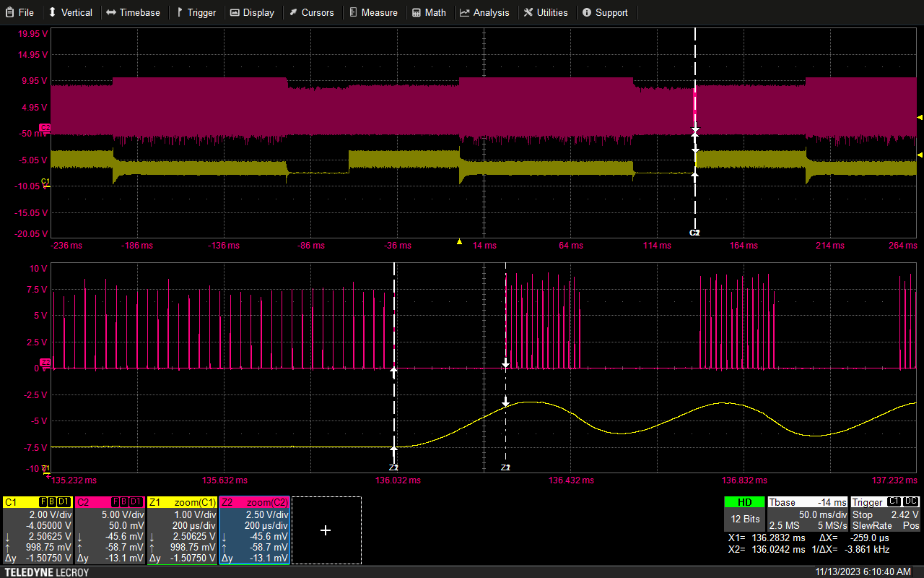Screen dimensions: 924x578
Task: Open the Trigger descriptor box
Action: (885, 514)
